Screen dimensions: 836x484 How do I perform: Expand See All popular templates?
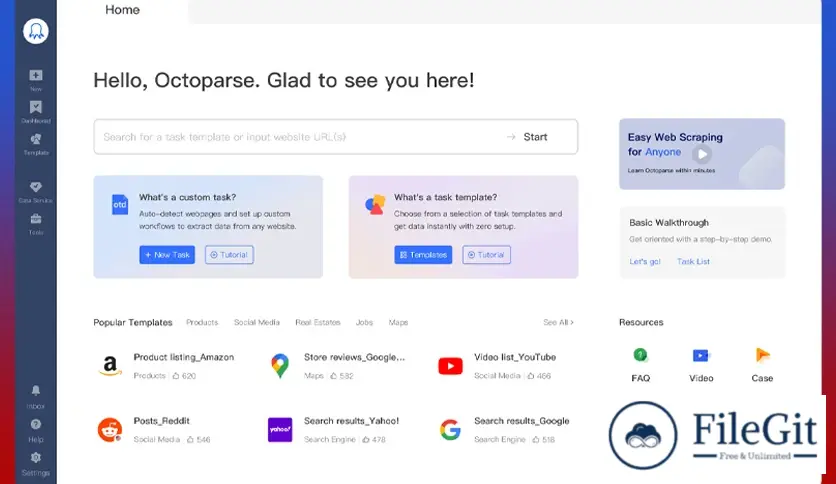point(558,322)
